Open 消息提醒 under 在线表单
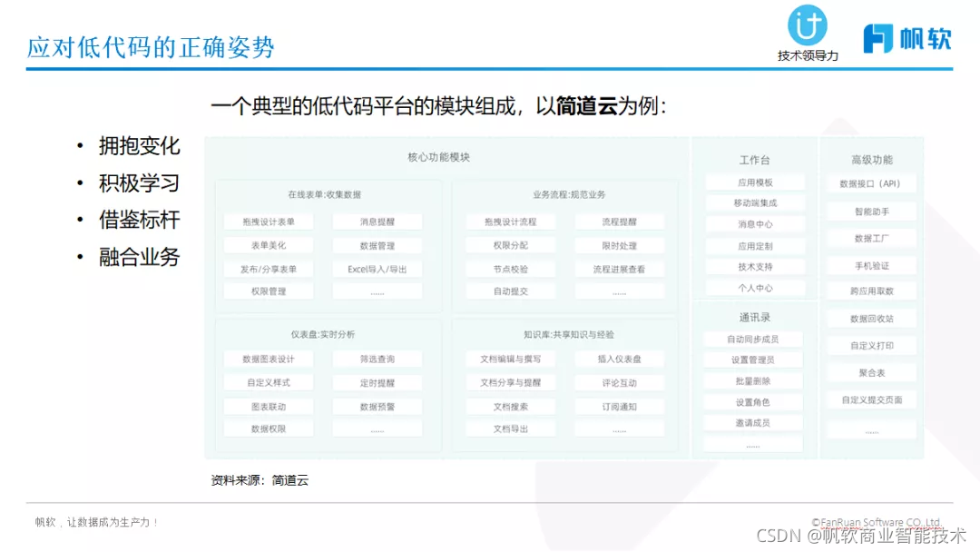Image resolution: width=980 pixels, height=552 pixels. click(377, 221)
